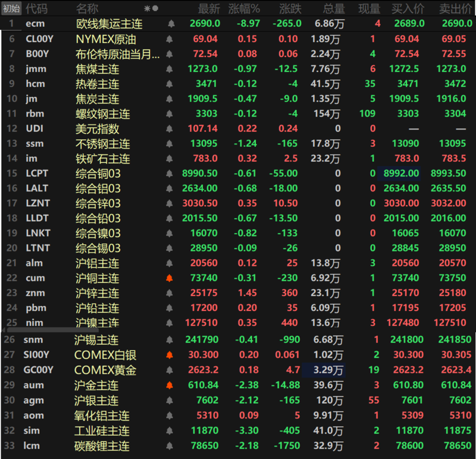Click the 沪金主连 name cell
Image resolution: width=476 pixels, height=459 pixels.
point(96,385)
